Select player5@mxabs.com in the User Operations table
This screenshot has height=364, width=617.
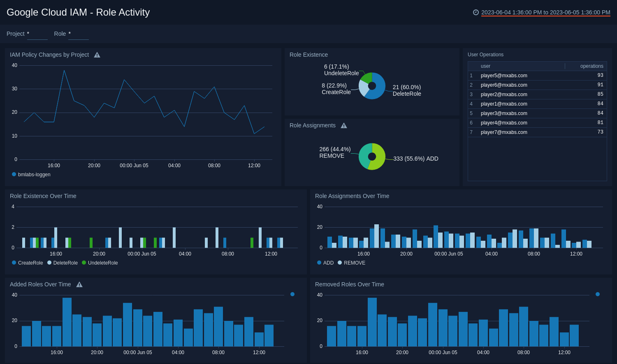(x=504, y=75)
